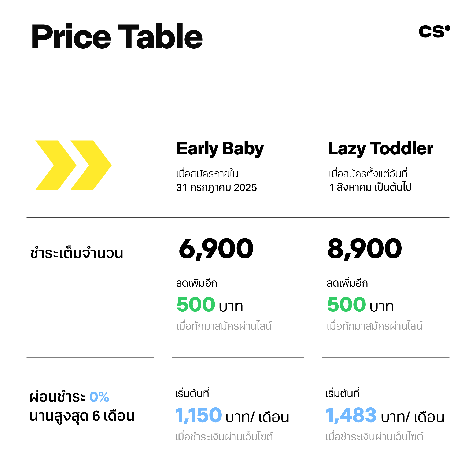Click the 31 กรกฎาคม 2025 deadline text
The image size is (476, 476).
coord(216,188)
